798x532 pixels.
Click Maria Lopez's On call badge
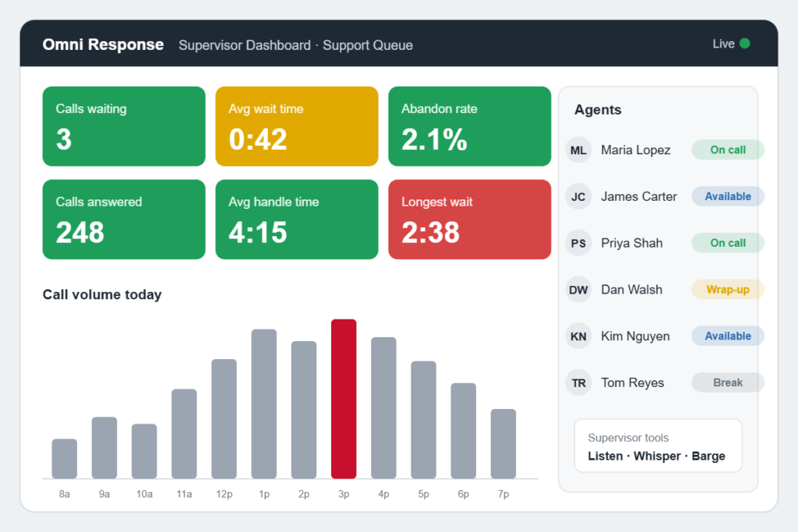click(x=728, y=150)
